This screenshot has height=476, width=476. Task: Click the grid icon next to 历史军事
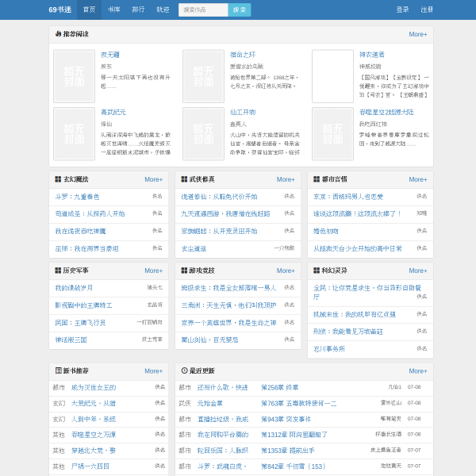tap(58, 271)
